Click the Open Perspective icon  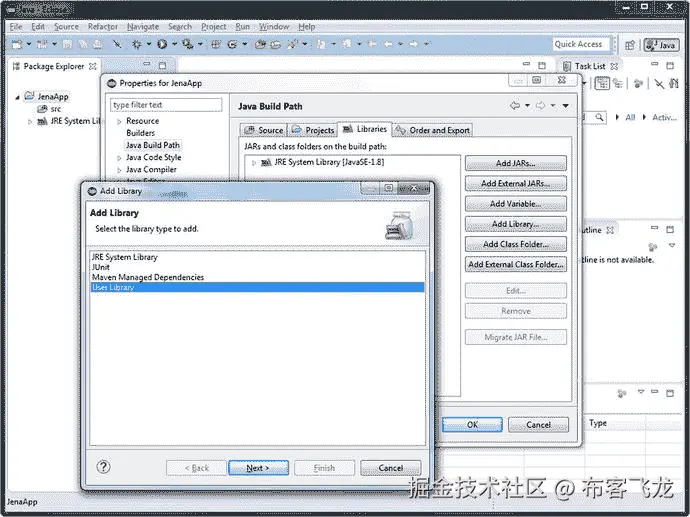click(630, 45)
